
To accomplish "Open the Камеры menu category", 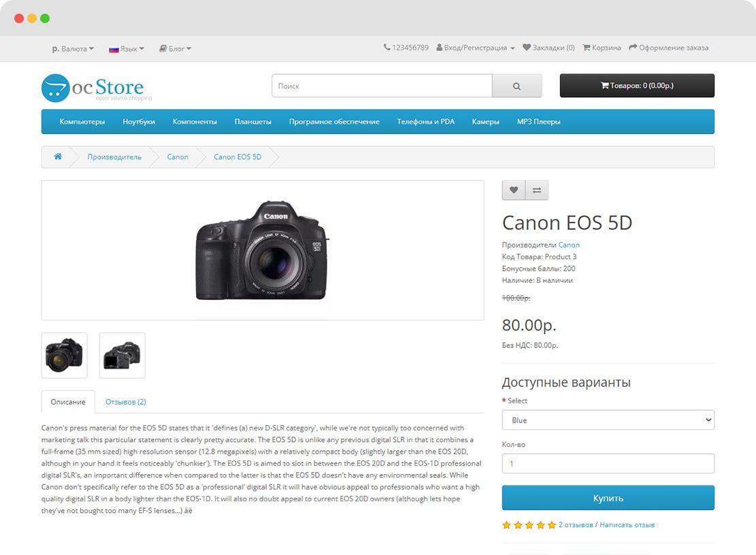I will coord(486,121).
